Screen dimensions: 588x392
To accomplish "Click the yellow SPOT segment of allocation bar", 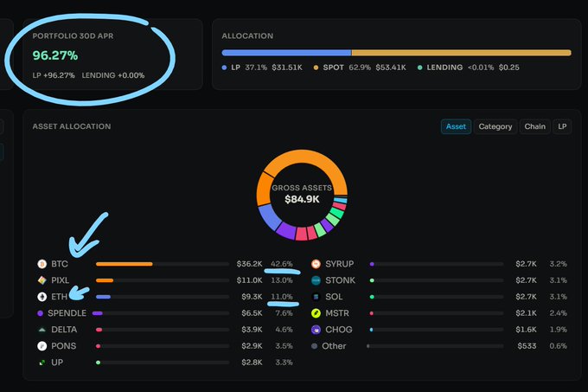I will tap(461, 53).
